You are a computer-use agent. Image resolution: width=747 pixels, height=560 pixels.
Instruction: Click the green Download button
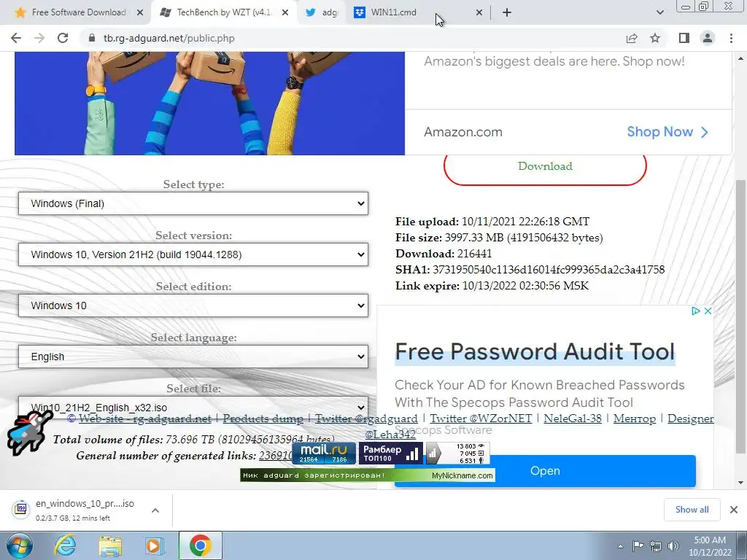click(545, 166)
